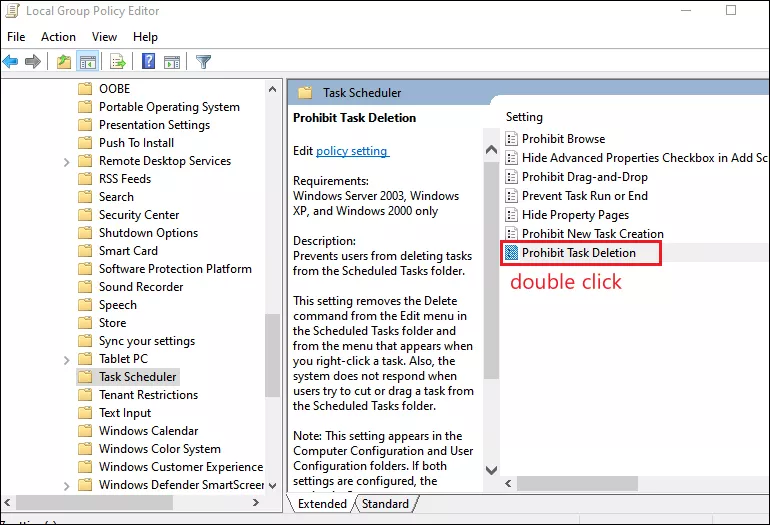Click tree pane scroll up arrow
This screenshot has width=770, height=525.
pos(273,89)
